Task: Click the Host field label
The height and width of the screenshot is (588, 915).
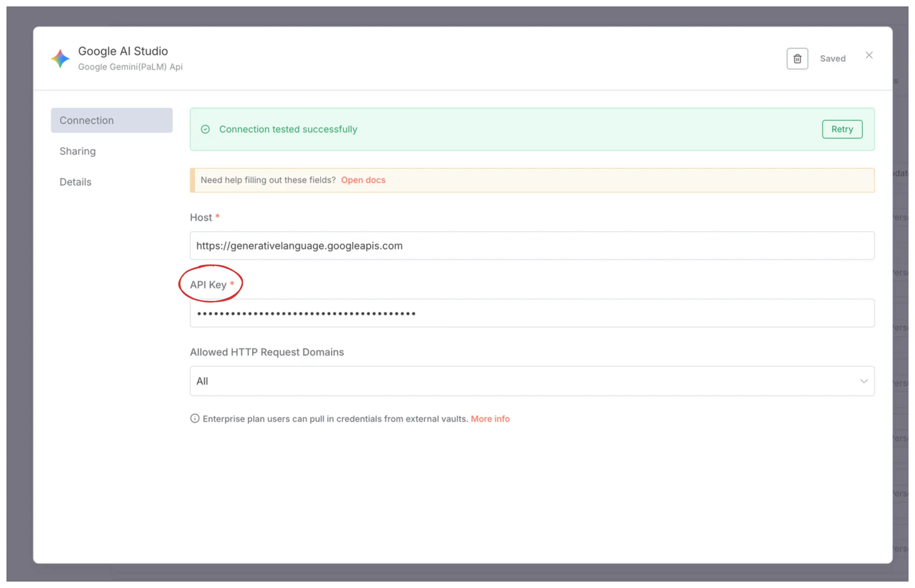Action: (x=201, y=217)
